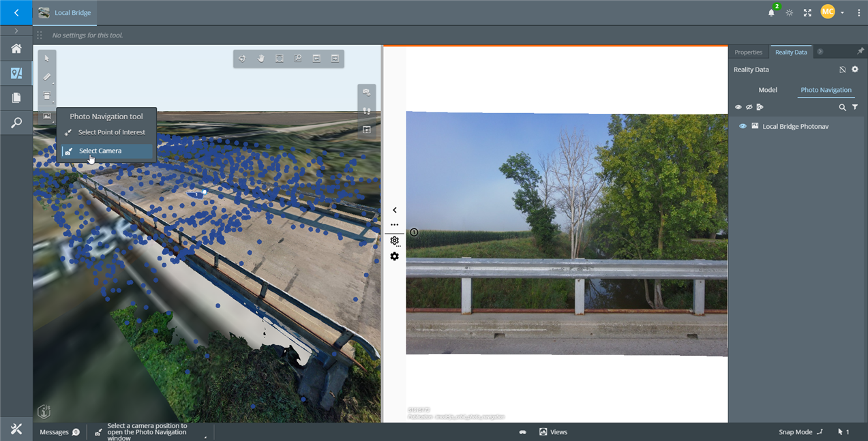
Task: Switch to the Model sub-tab
Action: [768, 90]
